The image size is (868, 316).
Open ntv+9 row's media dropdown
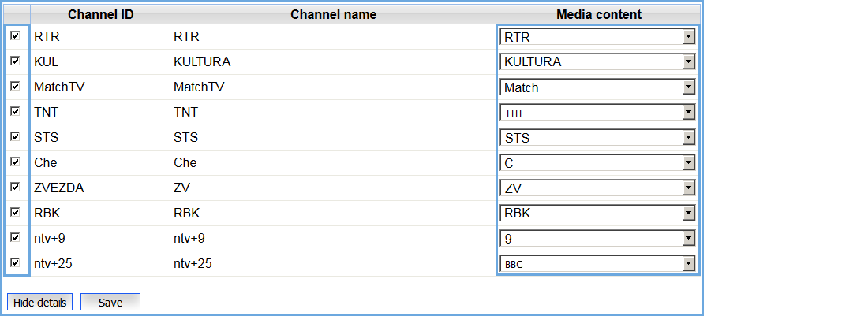coord(597,239)
